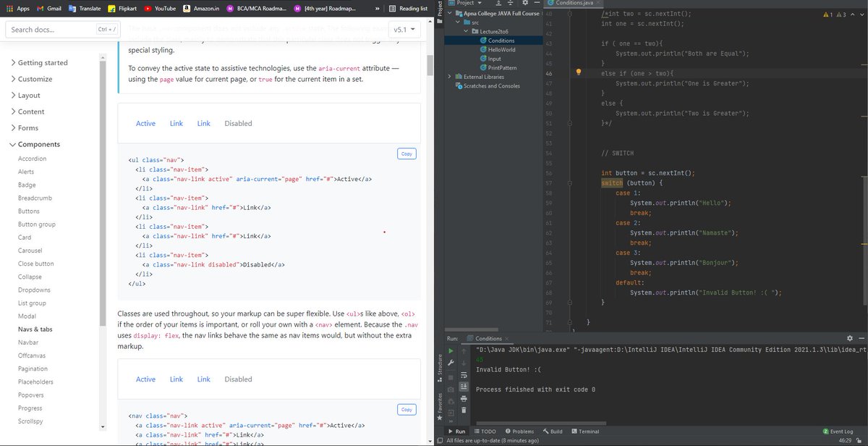Open Event Log in the status bar

pyautogui.click(x=838, y=432)
